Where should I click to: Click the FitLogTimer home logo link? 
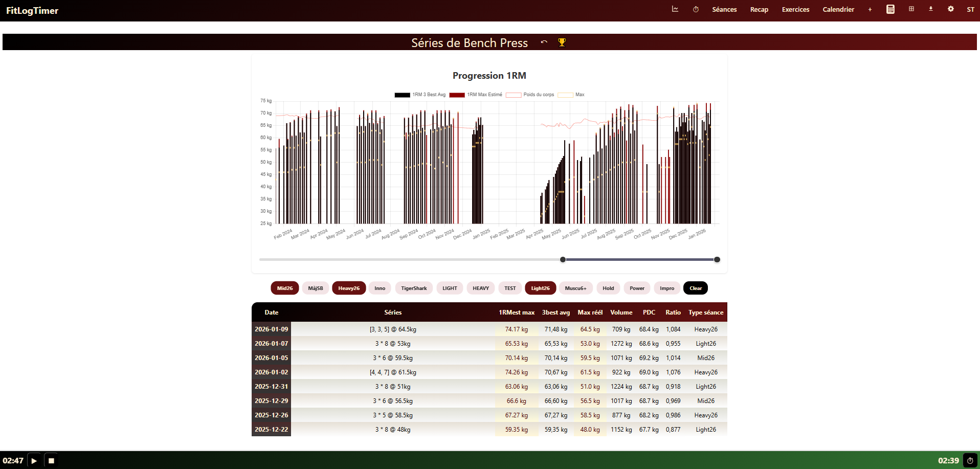32,11
